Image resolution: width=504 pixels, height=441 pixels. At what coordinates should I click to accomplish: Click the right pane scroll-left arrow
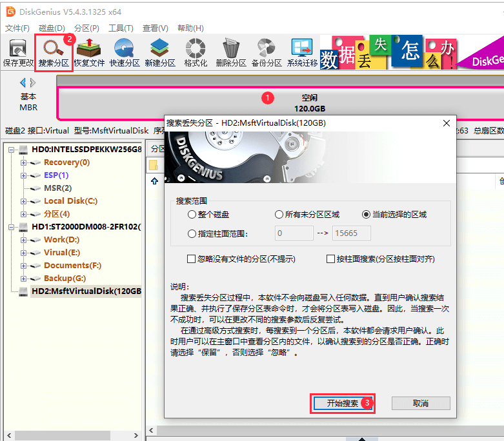[x=152, y=430]
